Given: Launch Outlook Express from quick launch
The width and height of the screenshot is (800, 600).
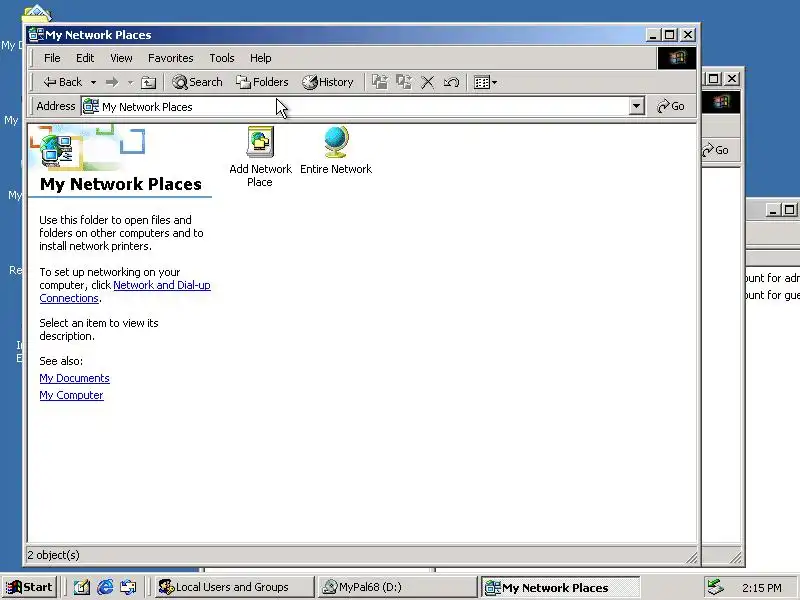Looking at the screenshot, I should pos(128,587).
